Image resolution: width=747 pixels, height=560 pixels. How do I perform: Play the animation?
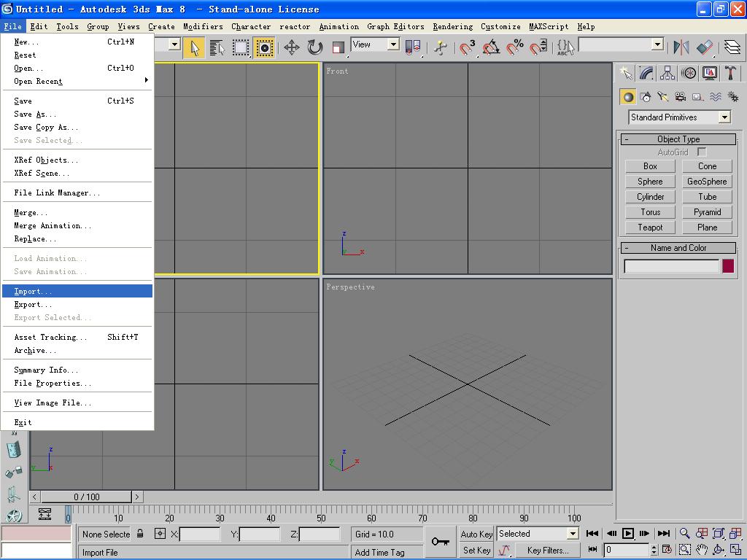628,533
